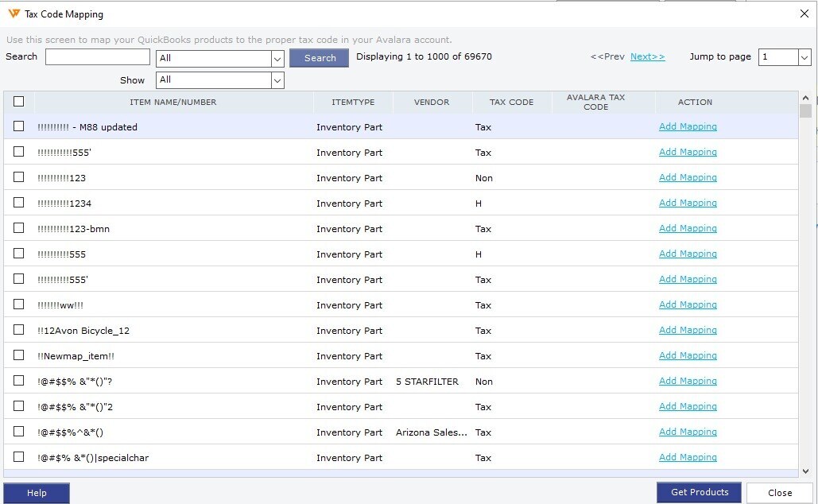Click into the Search text field
This screenshot has width=818, height=504.
click(x=97, y=57)
